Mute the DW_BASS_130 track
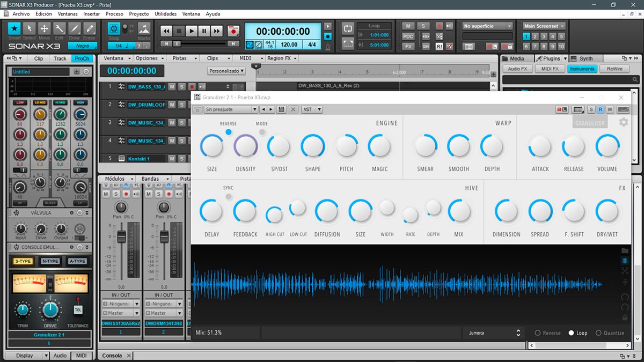 coord(172,86)
